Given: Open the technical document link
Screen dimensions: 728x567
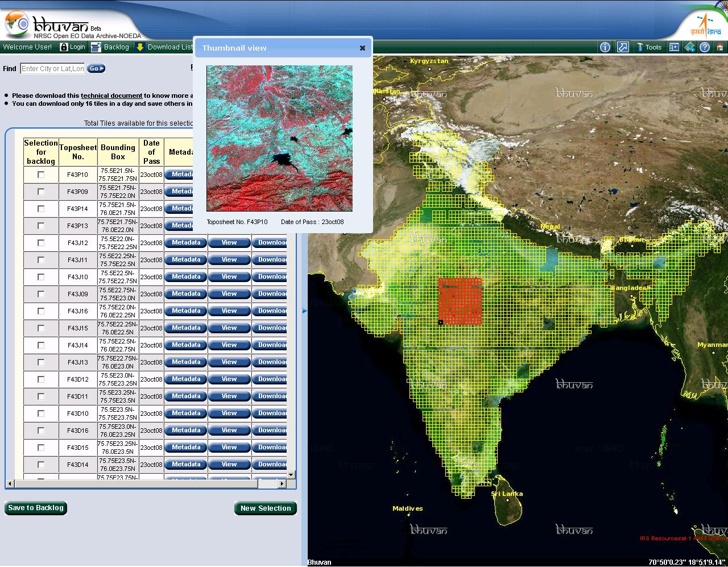Looking at the screenshot, I should click(111, 96).
